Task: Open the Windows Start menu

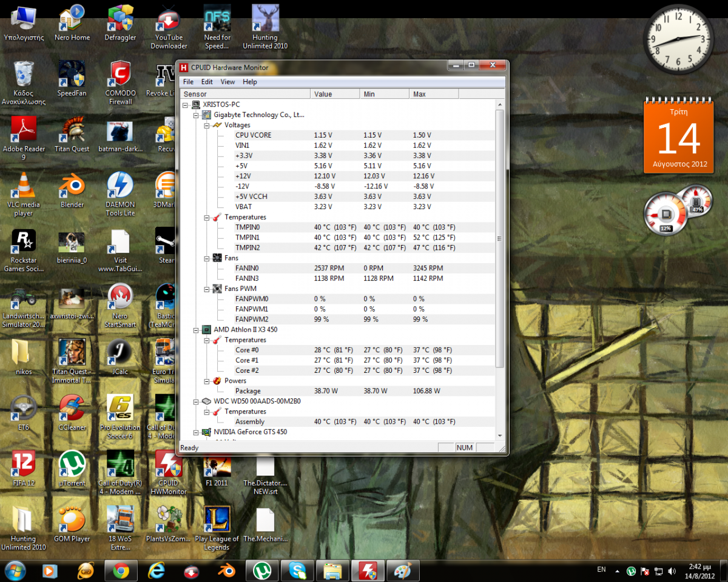Action: click(x=15, y=570)
